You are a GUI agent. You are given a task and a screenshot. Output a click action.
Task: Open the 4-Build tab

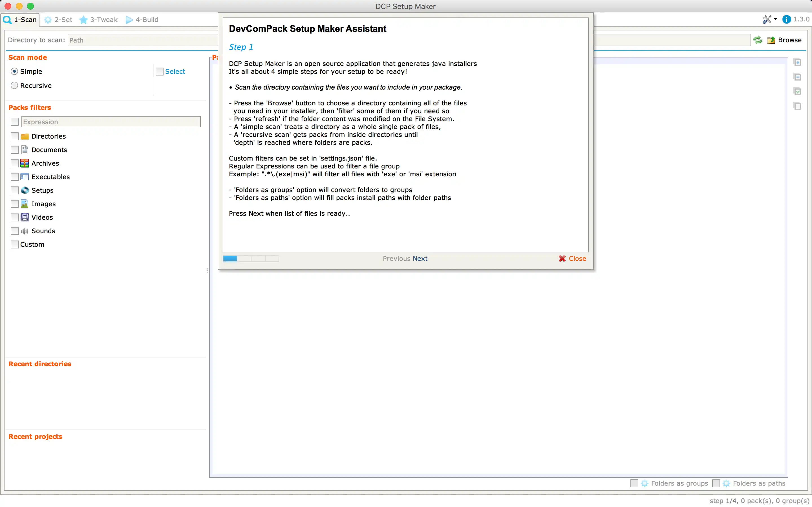(x=142, y=20)
